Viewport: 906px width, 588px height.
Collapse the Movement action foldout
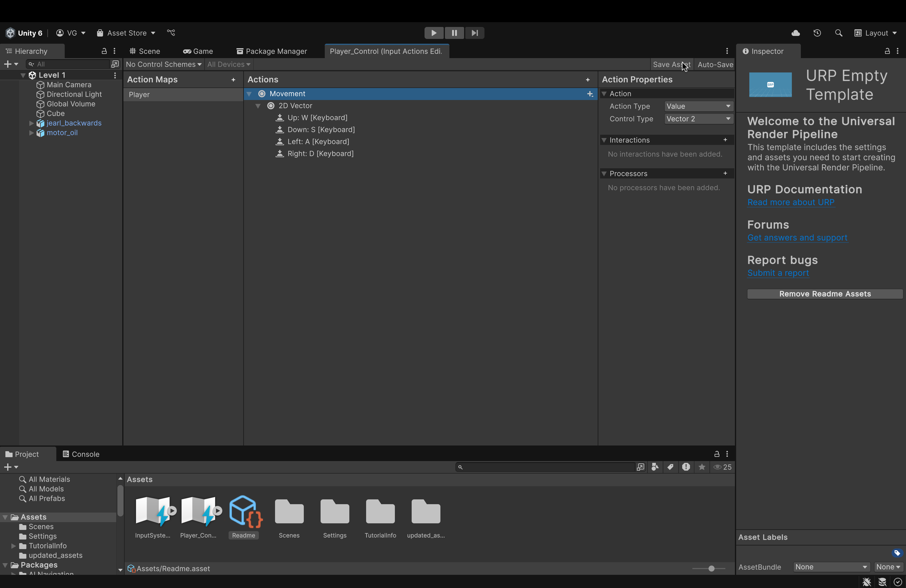[x=249, y=94]
